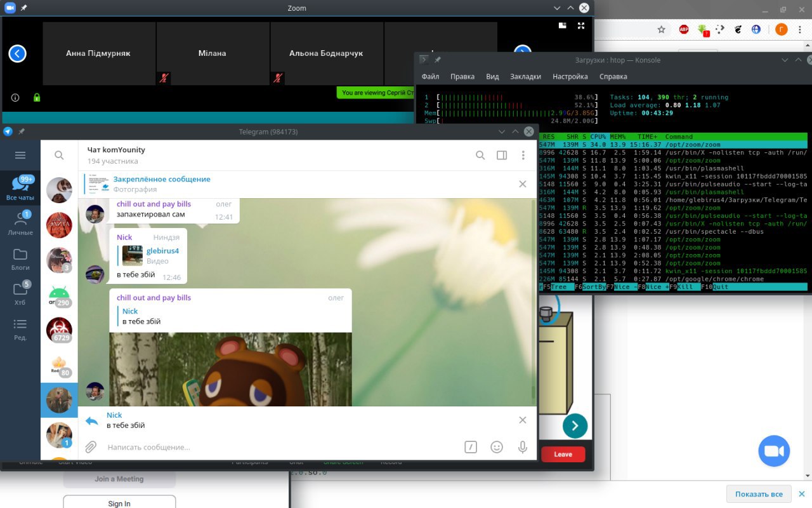
Task: Open the 'Блоги' chat folder
Action: [20, 258]
